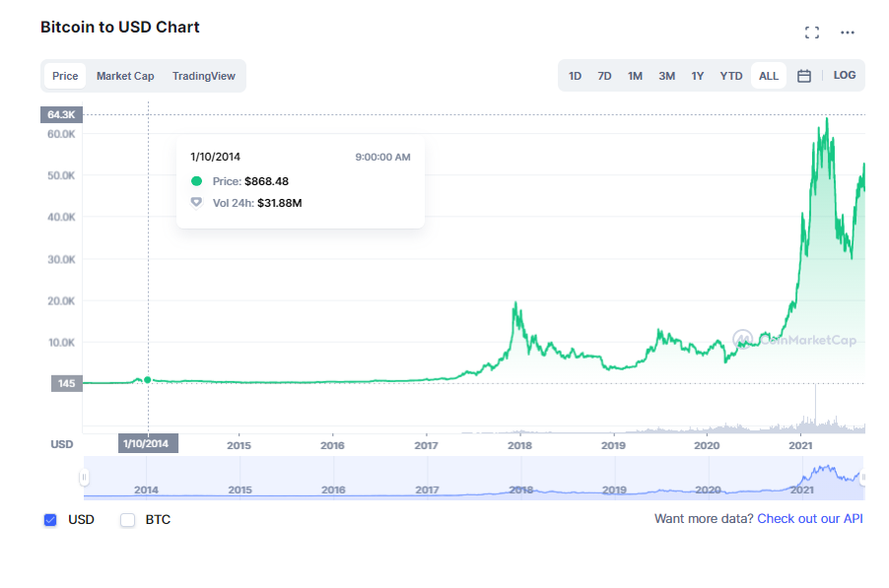
Task: Open the calendar date range picker
Action: (804, 75)
